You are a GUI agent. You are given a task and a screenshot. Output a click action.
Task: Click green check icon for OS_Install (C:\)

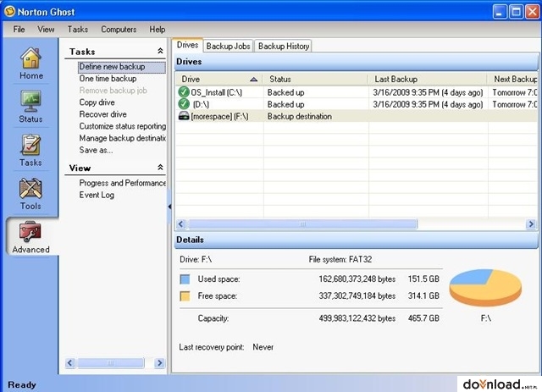(184, 92)
